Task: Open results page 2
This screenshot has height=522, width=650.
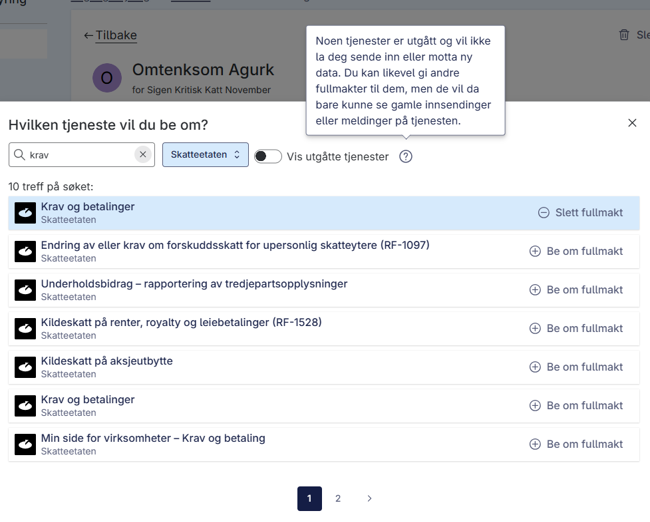Action: (x=338, y=498)
